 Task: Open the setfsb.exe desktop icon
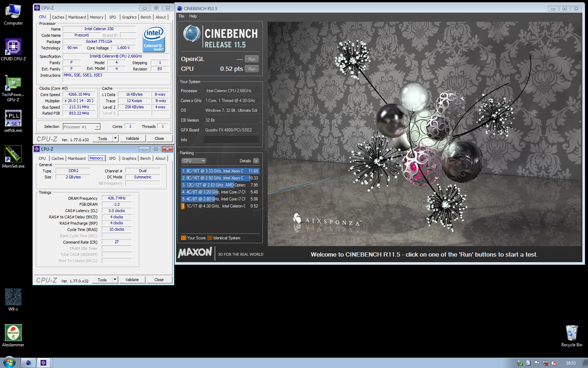(13, 121)
